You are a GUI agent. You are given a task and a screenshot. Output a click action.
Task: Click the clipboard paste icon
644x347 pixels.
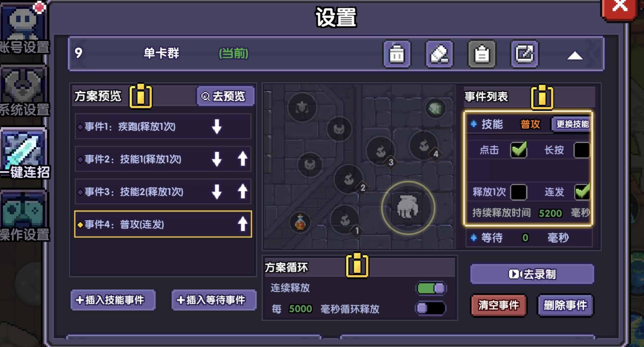tap(482, 54)
